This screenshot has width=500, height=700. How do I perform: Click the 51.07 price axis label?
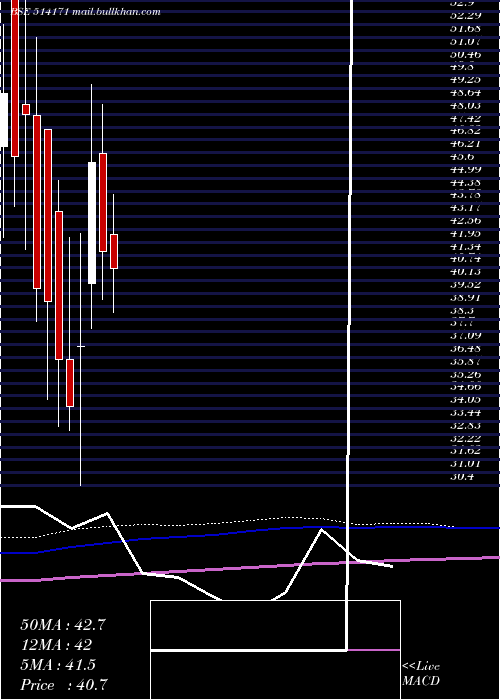[x=465, y=42]
